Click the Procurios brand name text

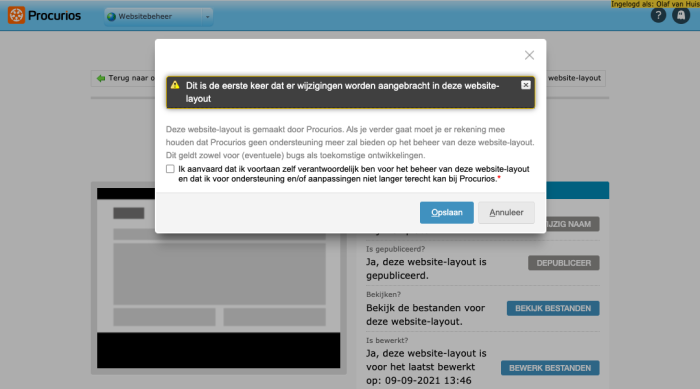54,16
